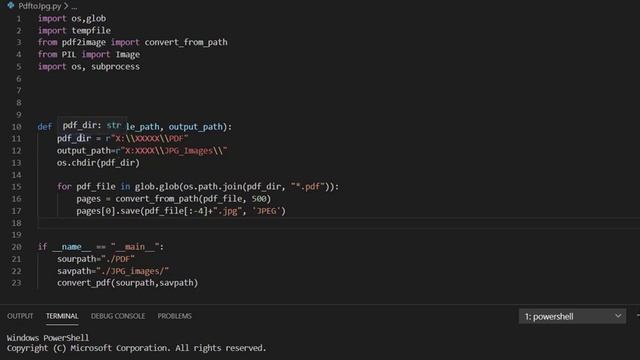Place cursor on empty line 18

pyautogui.click(x=338, y=223)
